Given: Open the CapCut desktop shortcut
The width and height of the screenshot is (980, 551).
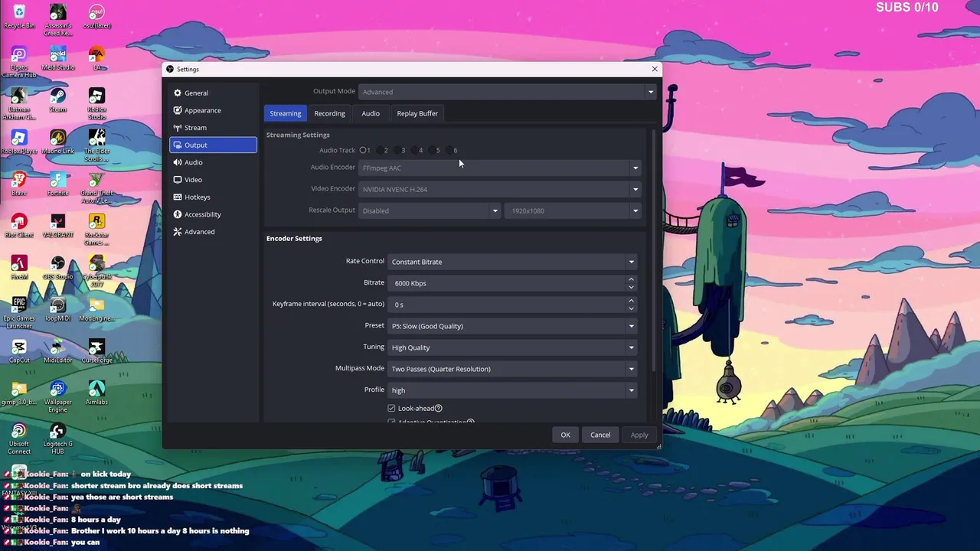Looking at the screenshot, I should pyautogui.click(x=19, y=350).
